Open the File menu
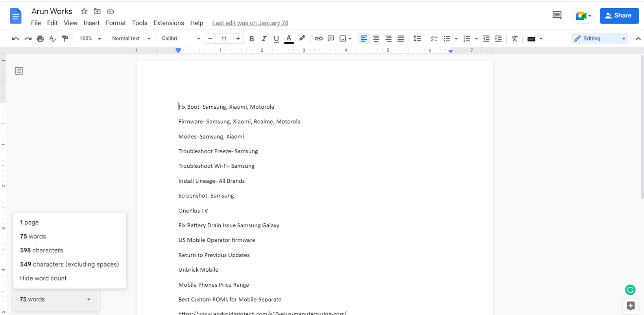 click(36, 23)
